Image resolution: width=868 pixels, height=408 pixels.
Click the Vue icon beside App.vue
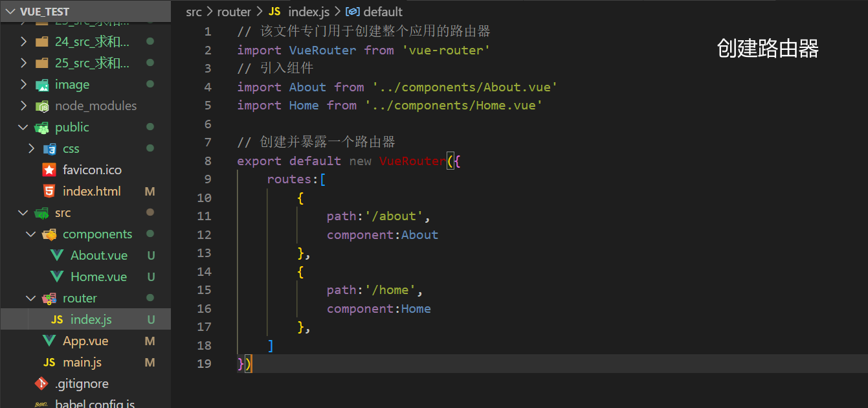[x=49, y=341]
